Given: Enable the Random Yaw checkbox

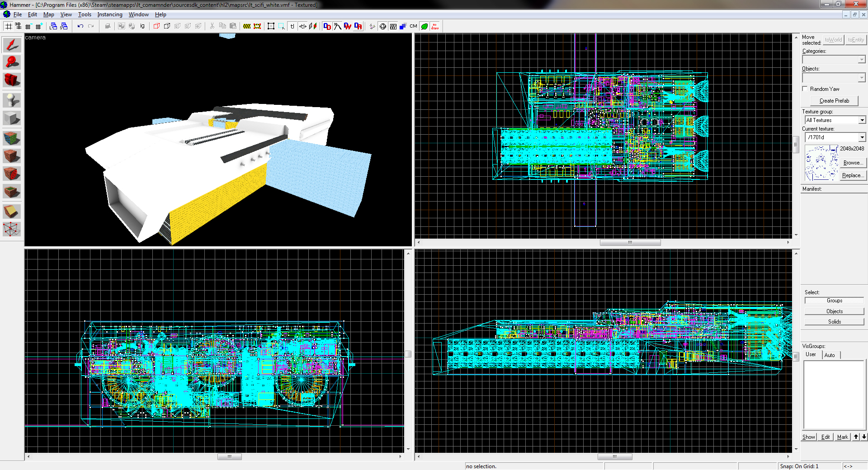Looking at the screenshot, I should [805, 89].
